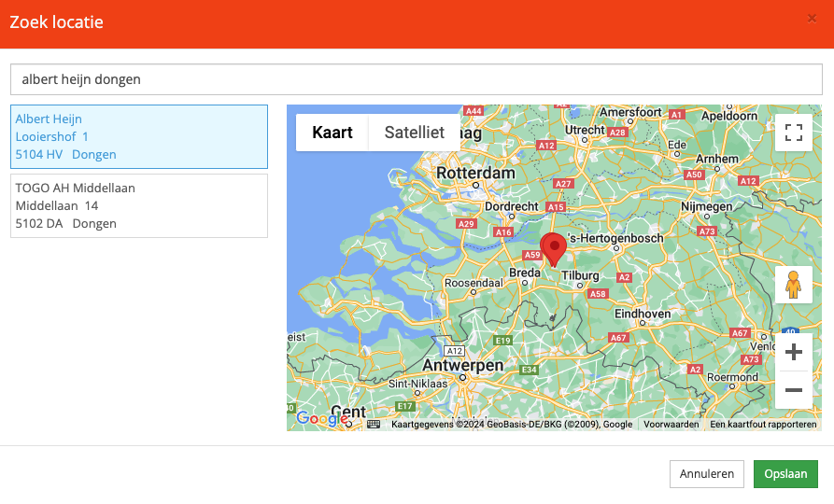Click the E34 road shield on map
834x504 pixels.
pos(529,370)
